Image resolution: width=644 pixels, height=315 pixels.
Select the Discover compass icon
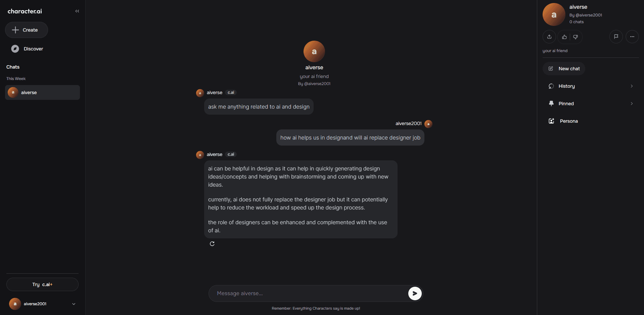15,49
